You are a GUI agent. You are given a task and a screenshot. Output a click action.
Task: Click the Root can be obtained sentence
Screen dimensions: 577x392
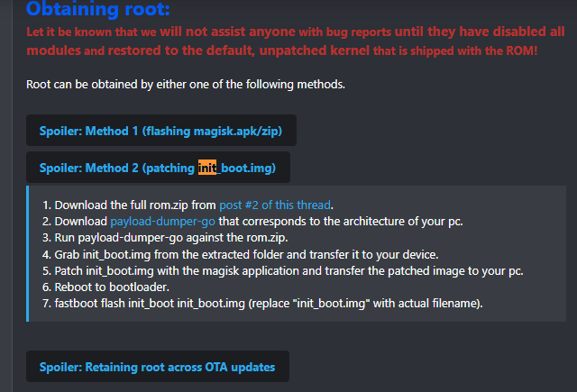click(x=186, y=84)
